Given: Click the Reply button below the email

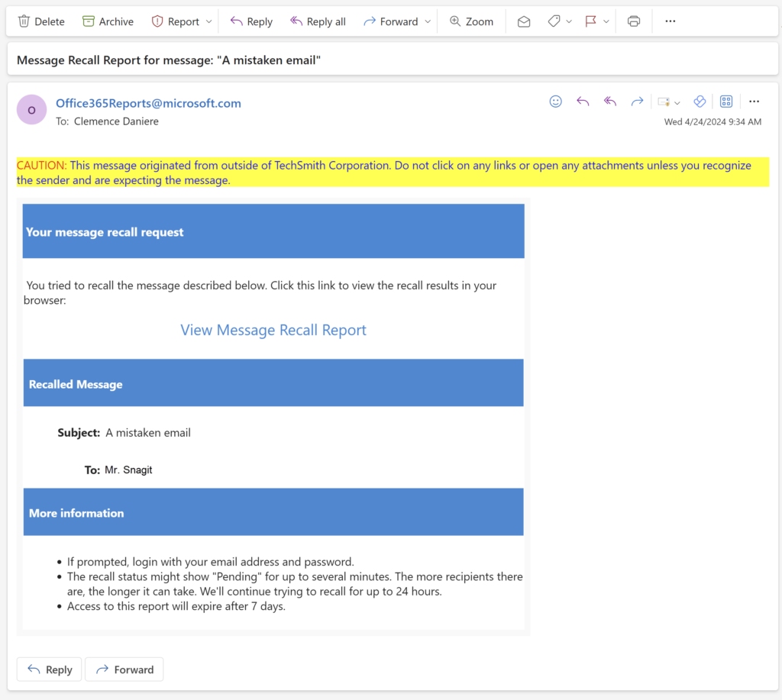Looking at the screenshot, I should [49, 669].
